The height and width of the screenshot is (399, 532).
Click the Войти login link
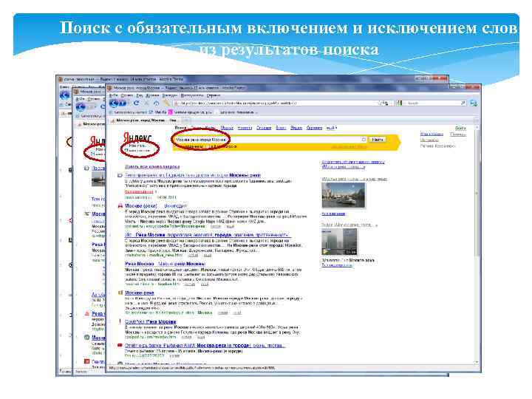460,128
